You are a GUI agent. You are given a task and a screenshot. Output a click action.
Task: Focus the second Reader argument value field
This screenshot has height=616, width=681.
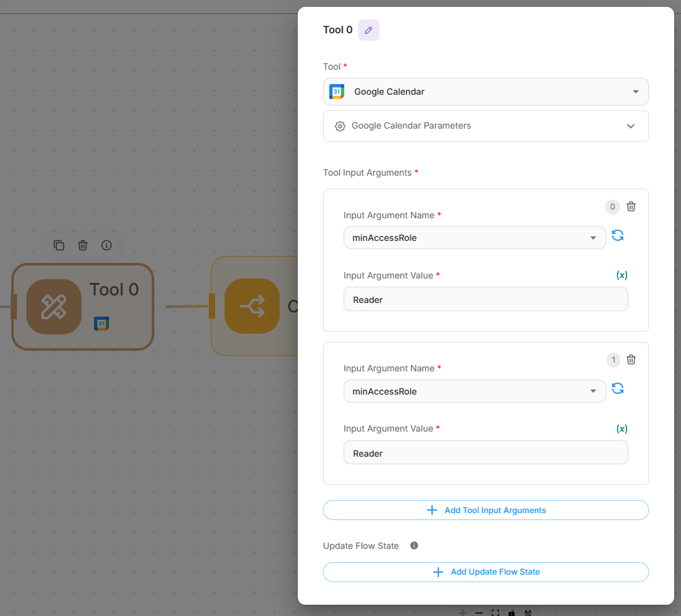point(485,453)
